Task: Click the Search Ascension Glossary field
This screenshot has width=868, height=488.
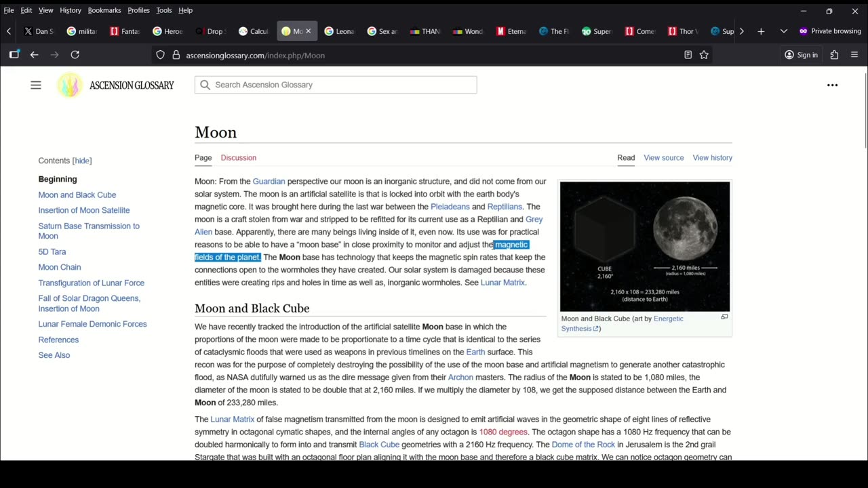Action: point(336,85)
